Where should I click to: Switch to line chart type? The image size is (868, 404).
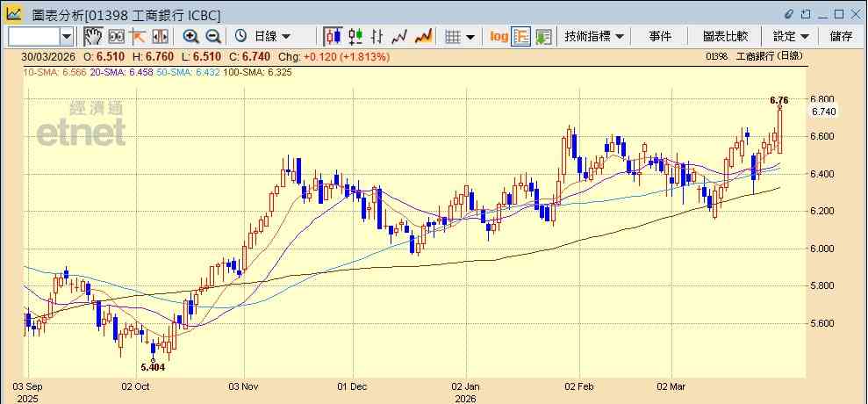(x=399, y=37)
